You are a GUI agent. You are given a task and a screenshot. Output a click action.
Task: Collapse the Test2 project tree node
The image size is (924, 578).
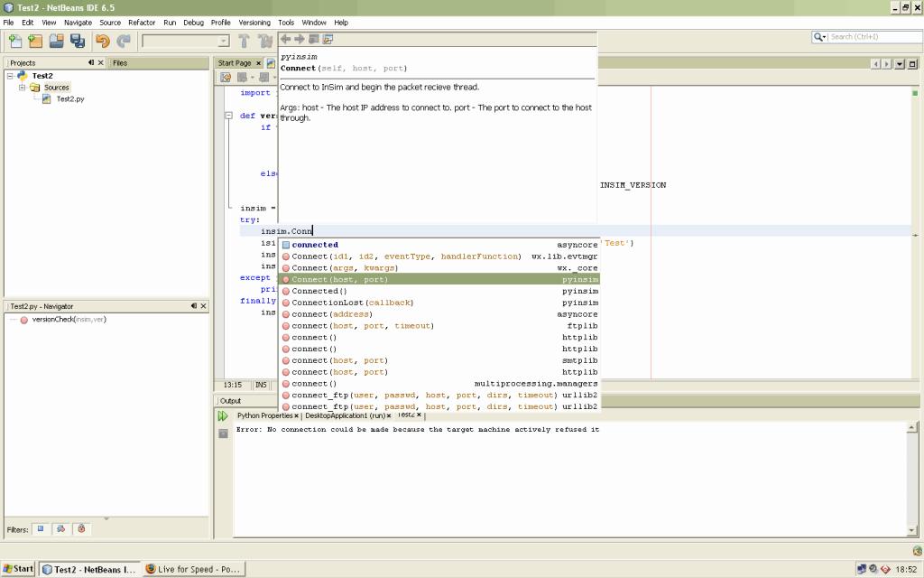click(x=10, y=76)
